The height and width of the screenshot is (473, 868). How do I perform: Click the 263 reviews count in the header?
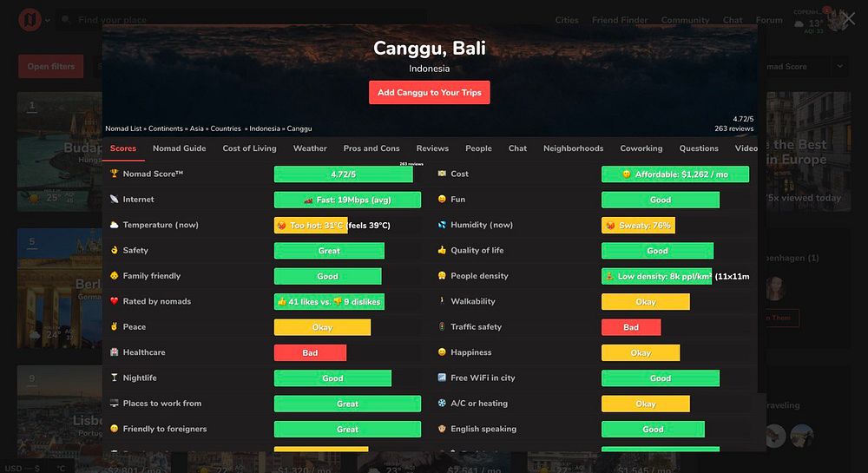pyautogui.click(x=734, y=128)
